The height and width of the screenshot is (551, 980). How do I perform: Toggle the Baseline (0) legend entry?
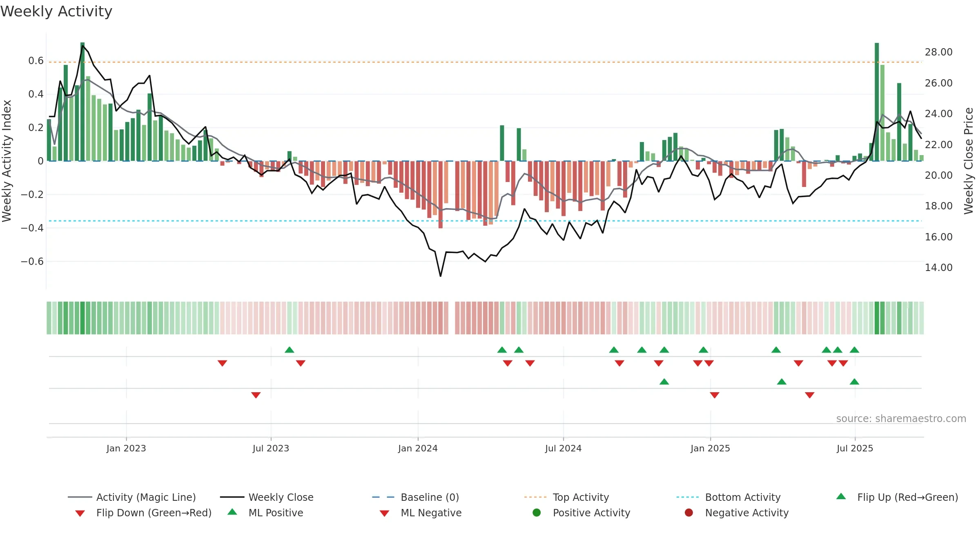coord(415,497)
